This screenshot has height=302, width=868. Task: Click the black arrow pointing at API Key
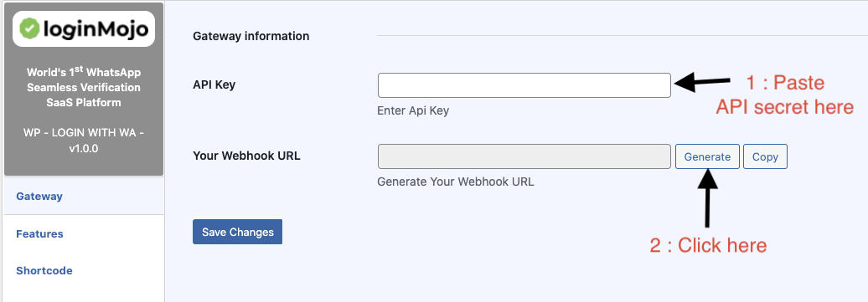pos(702,83)
